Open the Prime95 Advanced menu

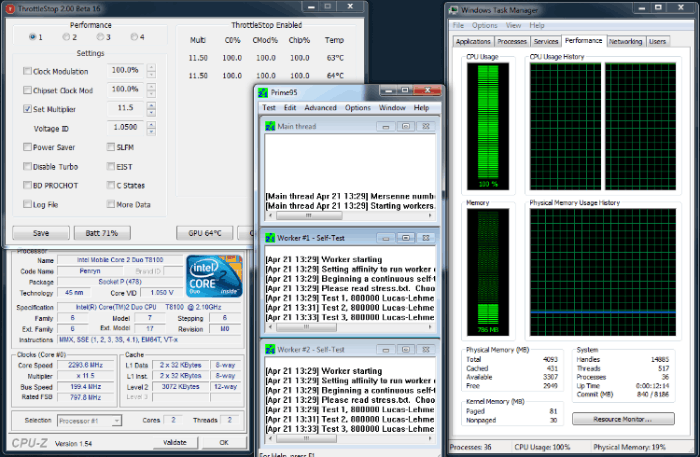pos(321,108)
